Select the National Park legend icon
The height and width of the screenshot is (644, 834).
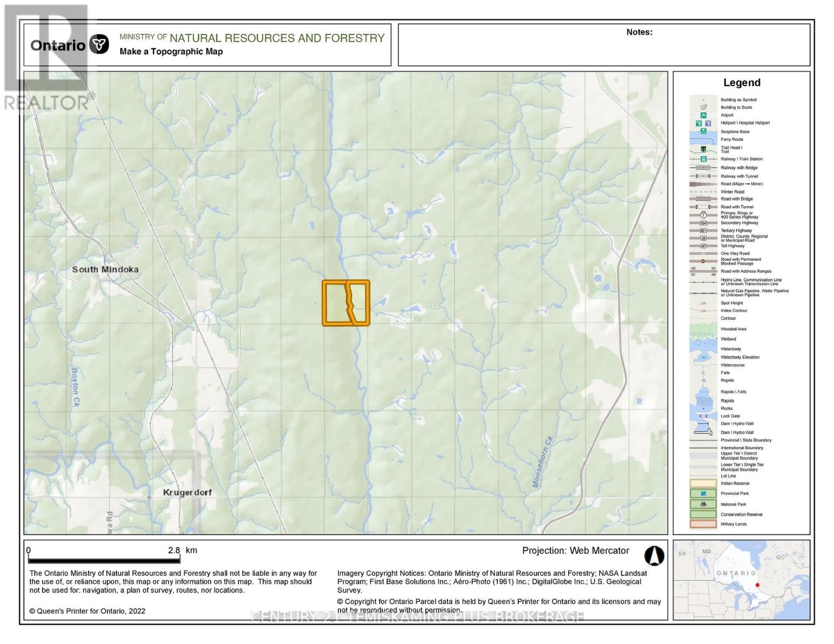(x=702, y=504)
